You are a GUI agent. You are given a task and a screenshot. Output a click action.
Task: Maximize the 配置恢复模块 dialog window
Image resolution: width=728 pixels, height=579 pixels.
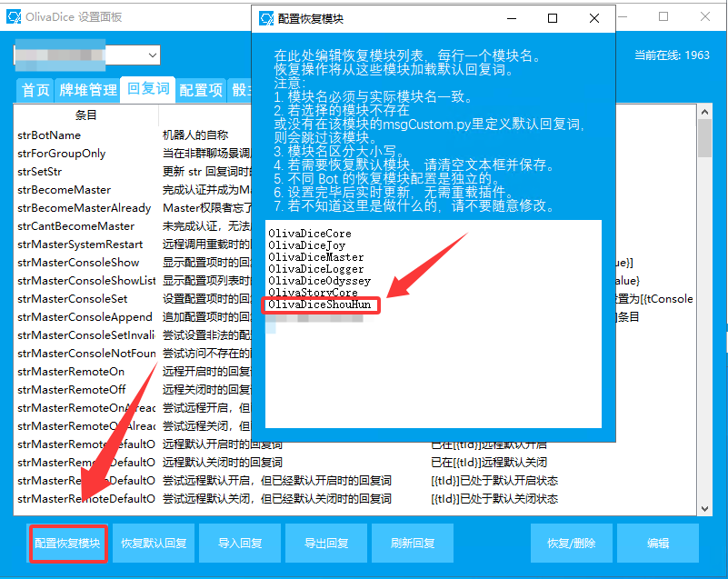[553, 18]
